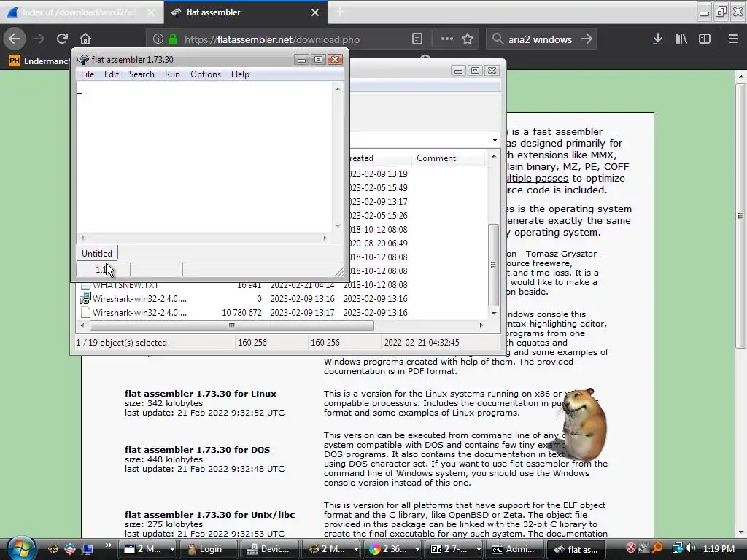Click flat assembler 1.73.30 for Linux heading
This screenshot has height=560, width=747.
coord(201,394)
